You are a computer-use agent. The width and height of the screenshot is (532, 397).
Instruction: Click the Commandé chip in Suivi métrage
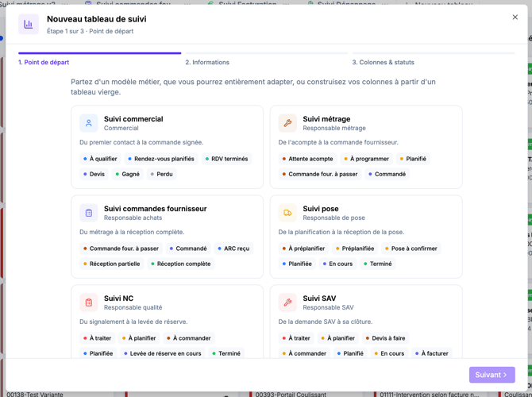point(387,174)
